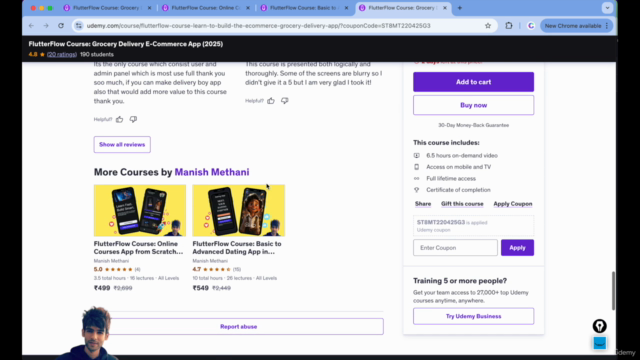Close the FlutterFlow Course: Online tab
The width and height of the screenshot is (640, 360).
(x=248, y=8)
